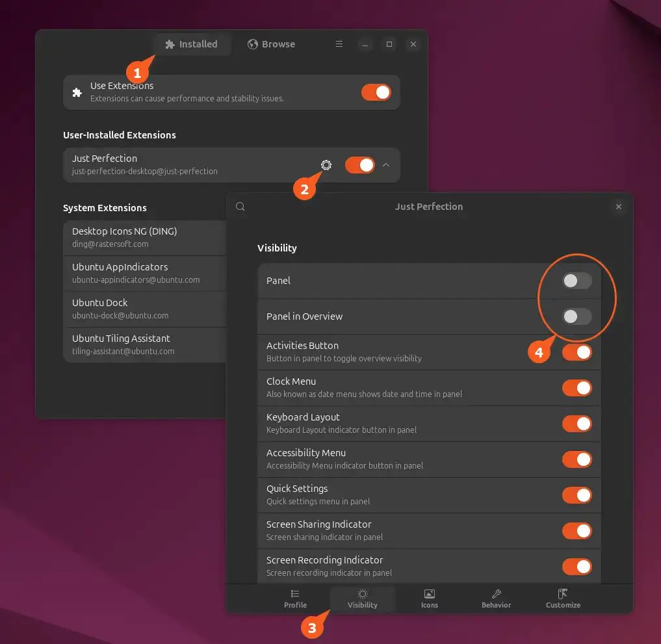
Task: Toggle off Use Extensions switch
Action: 376,92
